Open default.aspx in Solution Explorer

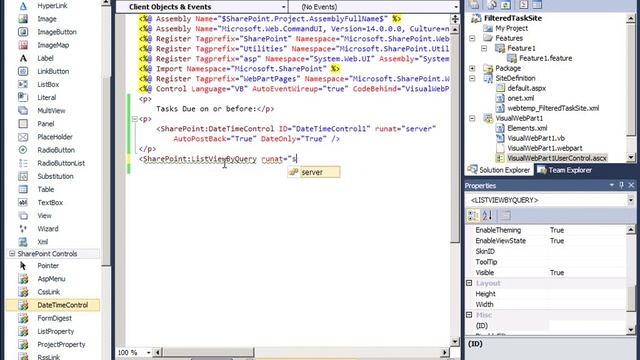tap(526, 88)
